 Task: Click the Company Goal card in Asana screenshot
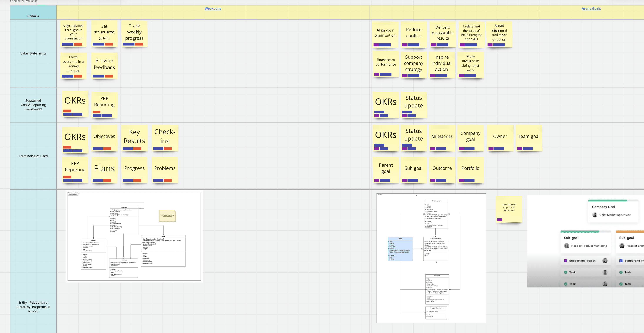point(613,211)
